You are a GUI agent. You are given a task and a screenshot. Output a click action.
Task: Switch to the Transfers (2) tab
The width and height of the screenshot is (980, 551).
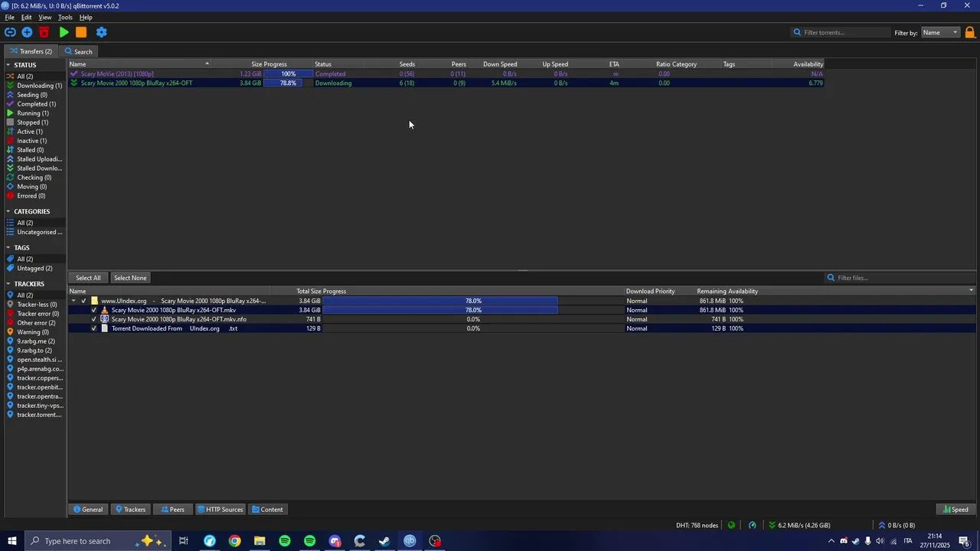31,51
